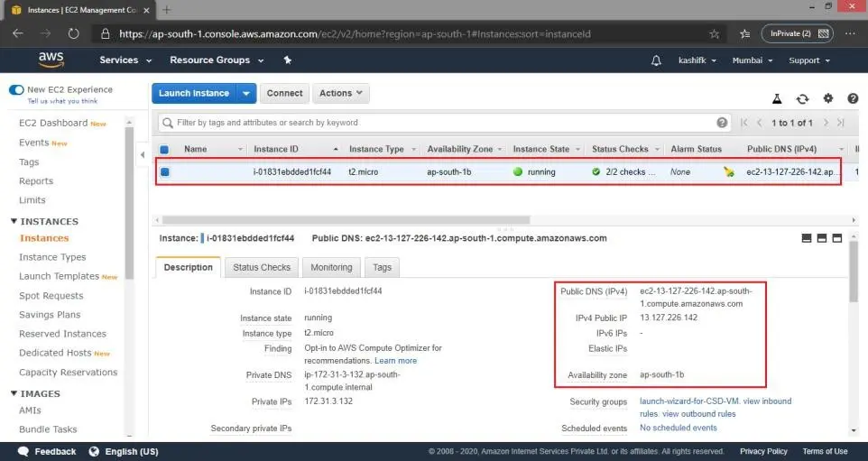Viewport: 868px width, 461px height.
Task: Uncheck the i-01831ebdded1fcf44 instance checkbox
Action: (165, 172)
